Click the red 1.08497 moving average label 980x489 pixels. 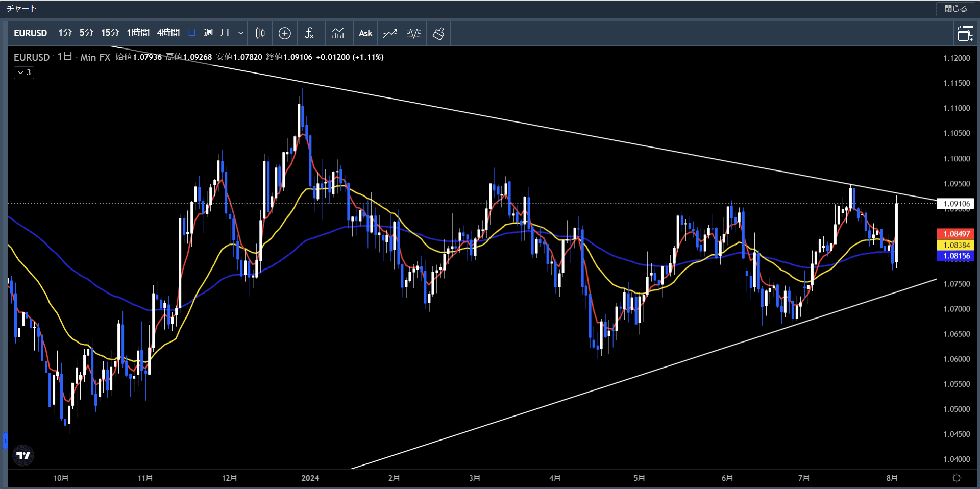[956, 234]
